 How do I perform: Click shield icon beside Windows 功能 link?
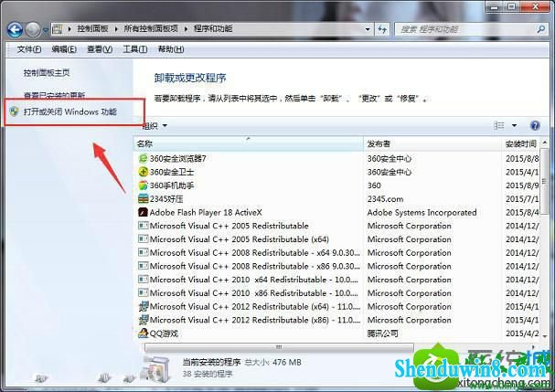14,111
